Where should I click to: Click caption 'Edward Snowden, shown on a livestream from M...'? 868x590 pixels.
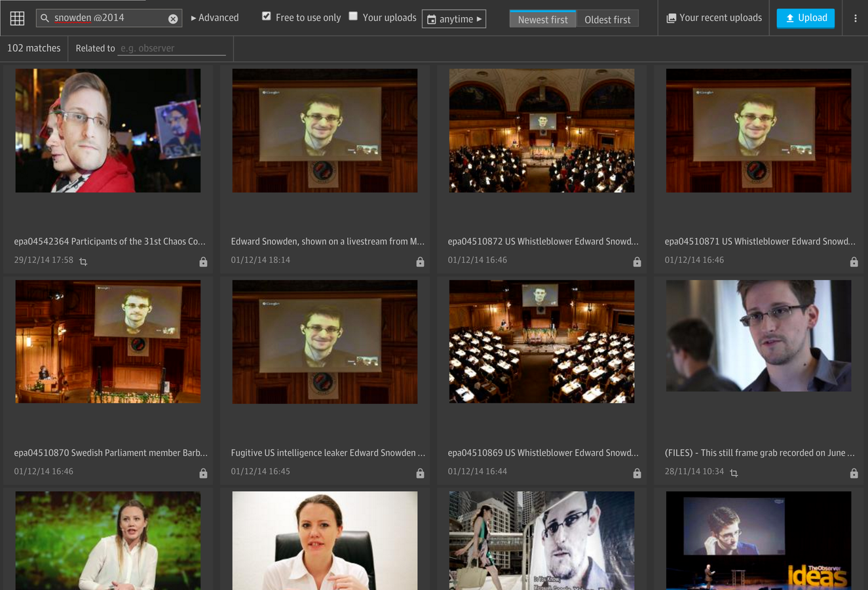click(328, 241)
